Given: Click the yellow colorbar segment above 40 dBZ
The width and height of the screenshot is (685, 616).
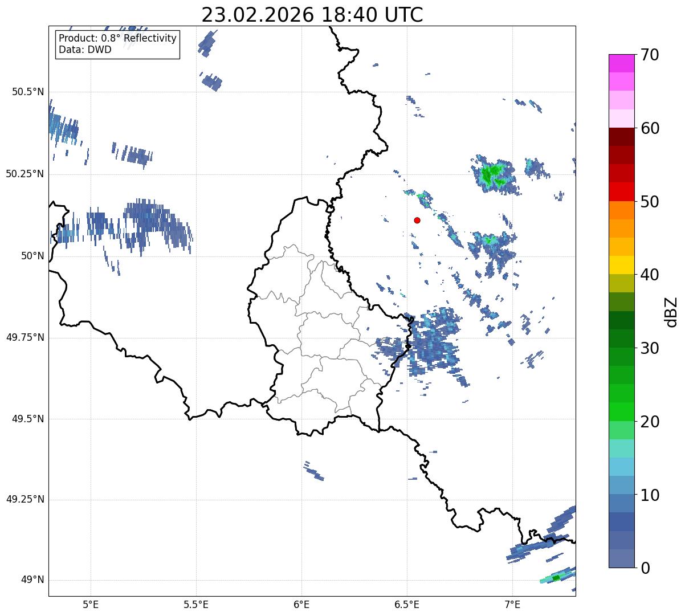Looking at the screenshot, I should pyautogui.click(x=621, y=266).
